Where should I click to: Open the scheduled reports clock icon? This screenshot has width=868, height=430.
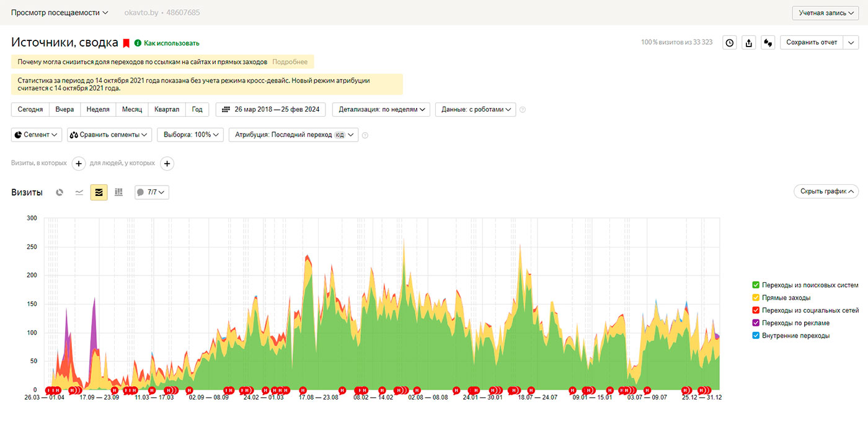coord(730,43)
